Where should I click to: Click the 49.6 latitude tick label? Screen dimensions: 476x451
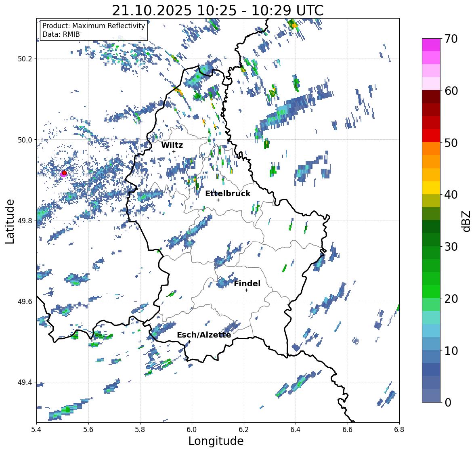[25, 301]
